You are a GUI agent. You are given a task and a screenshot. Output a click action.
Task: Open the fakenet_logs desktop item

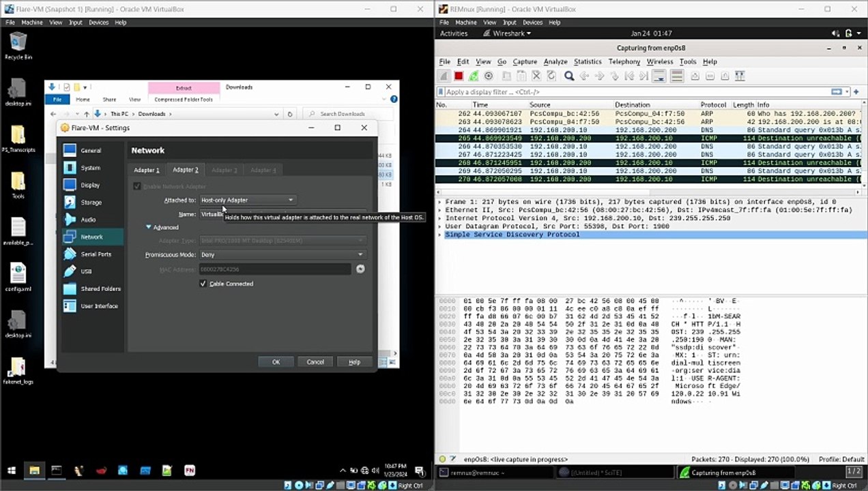18,370
